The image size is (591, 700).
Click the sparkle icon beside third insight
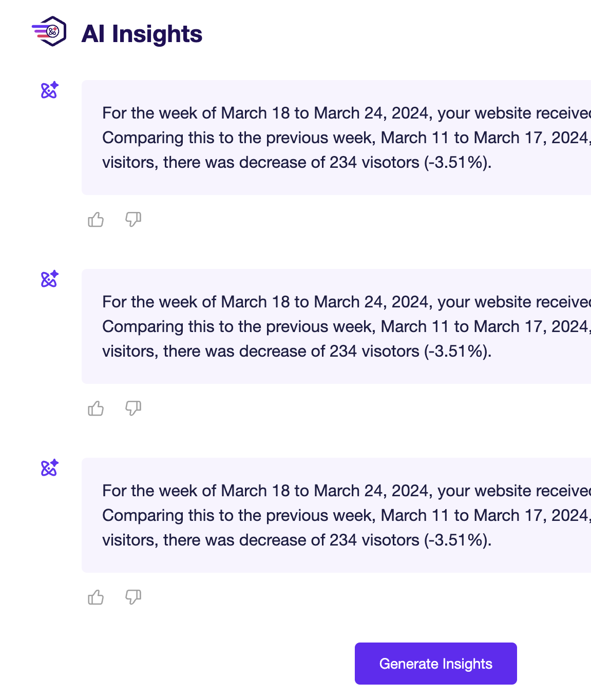pos(50,468)
